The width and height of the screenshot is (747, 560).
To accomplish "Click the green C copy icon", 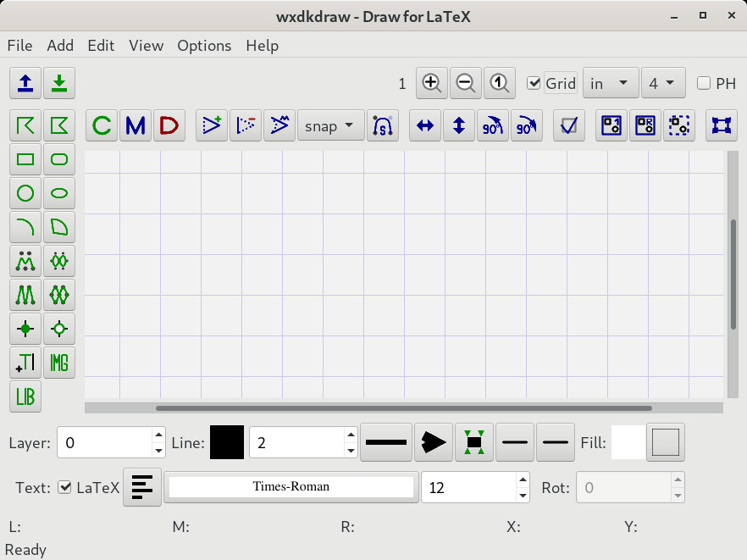I will pos(102,126).
